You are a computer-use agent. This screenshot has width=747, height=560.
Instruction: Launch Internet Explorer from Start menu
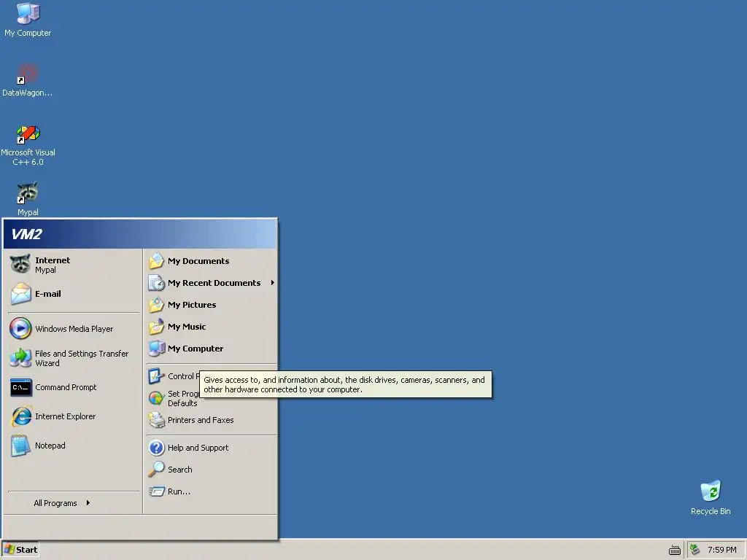[x=74, y=416]
